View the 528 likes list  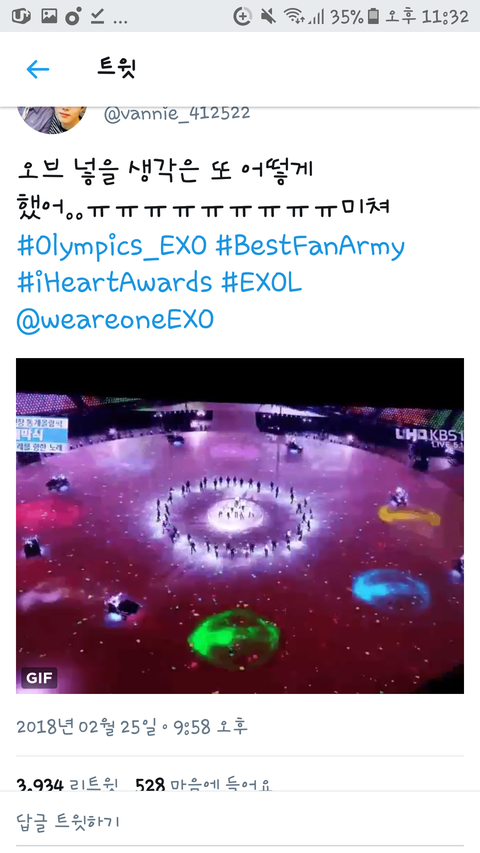(x=204, y=785)
